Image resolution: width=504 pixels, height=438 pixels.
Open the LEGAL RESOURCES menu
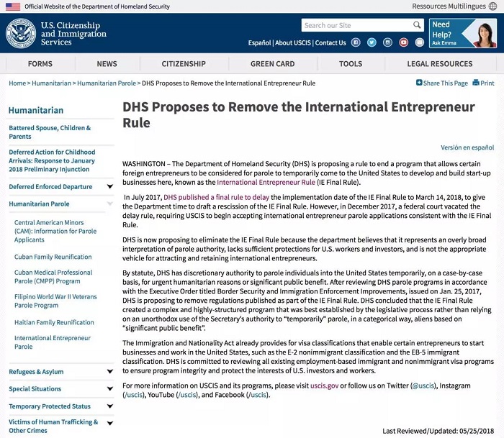coord(440,64)
